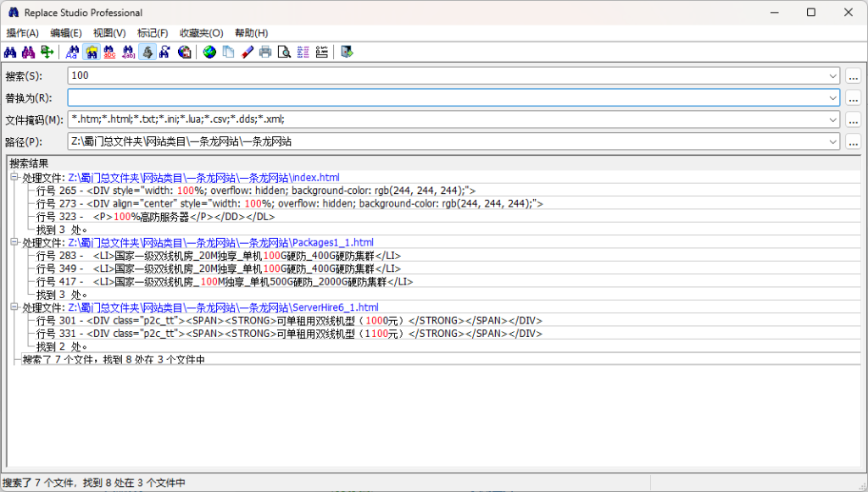868x492 pixels.
Task: Toggle the regular expression [ab] binoculars option
Action: [x=129, y=52]
